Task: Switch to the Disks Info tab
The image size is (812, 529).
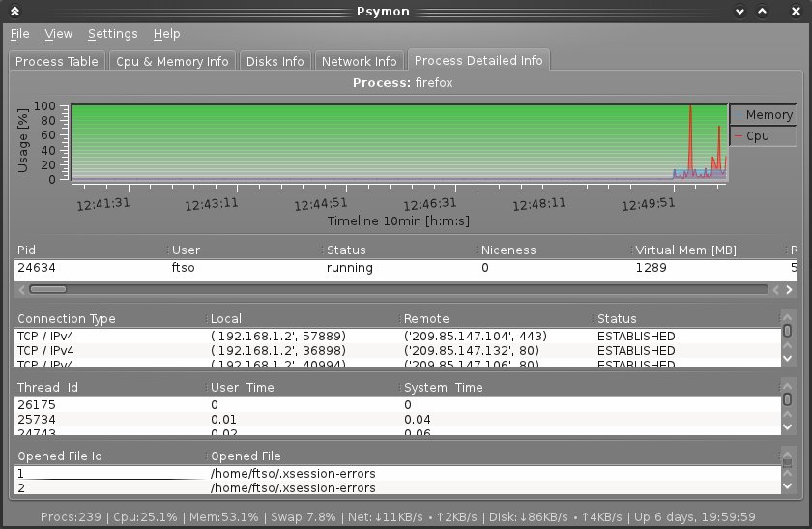Action: [275, 61]
